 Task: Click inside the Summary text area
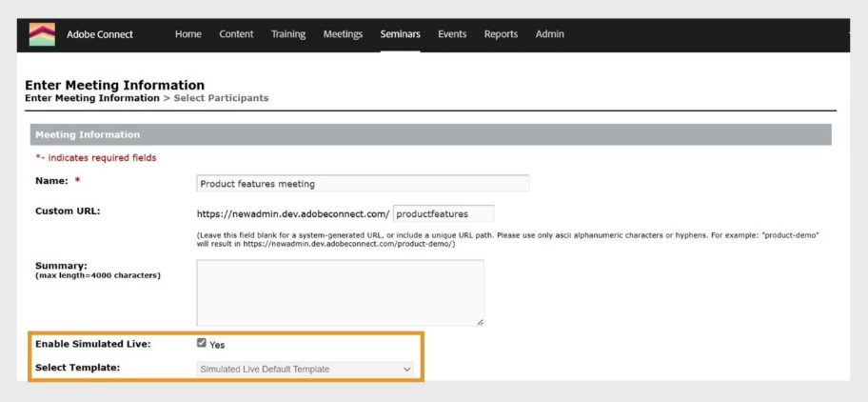click(340, 292)
